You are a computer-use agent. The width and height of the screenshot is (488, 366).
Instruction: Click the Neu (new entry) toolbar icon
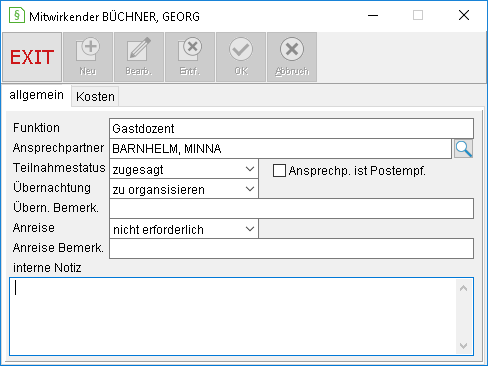(x=88, y=57)
